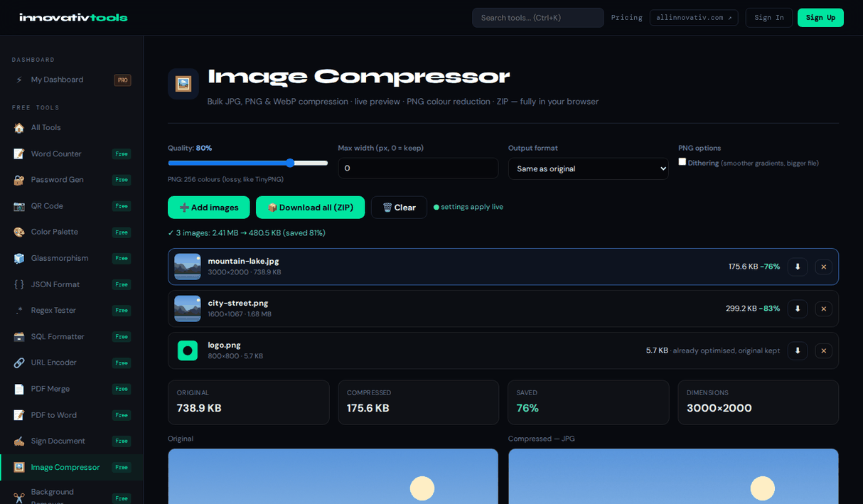863x504 pixels.
Task: Click the '1600×1067 · 1.68 MB' details
Action: 240,314
